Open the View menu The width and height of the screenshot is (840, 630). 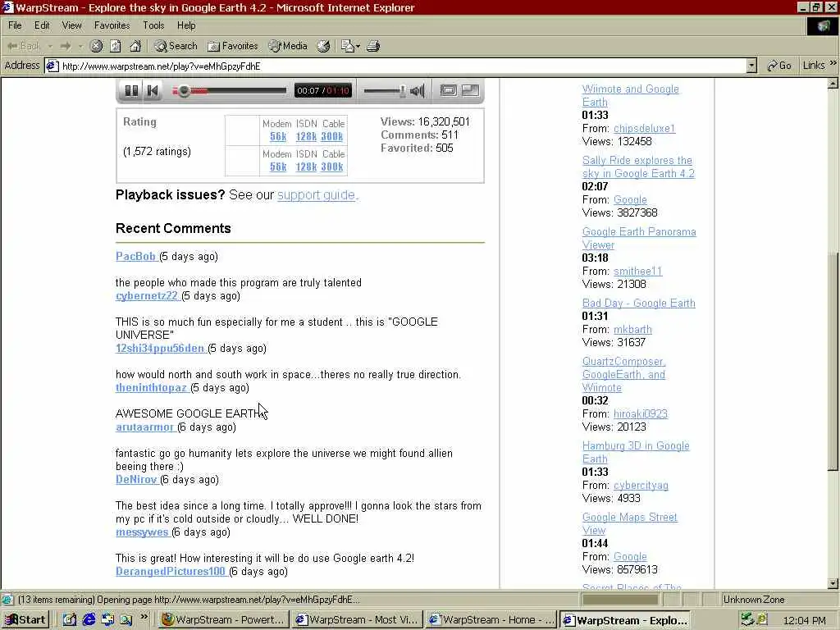72,25
